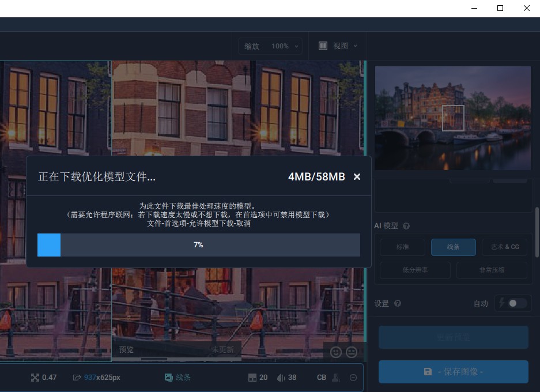Maximize the application window

pos(500,8)
